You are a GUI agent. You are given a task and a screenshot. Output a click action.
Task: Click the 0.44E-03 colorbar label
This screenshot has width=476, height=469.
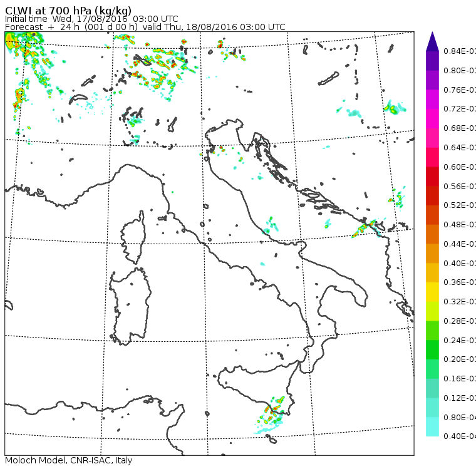tap(460, 244)
